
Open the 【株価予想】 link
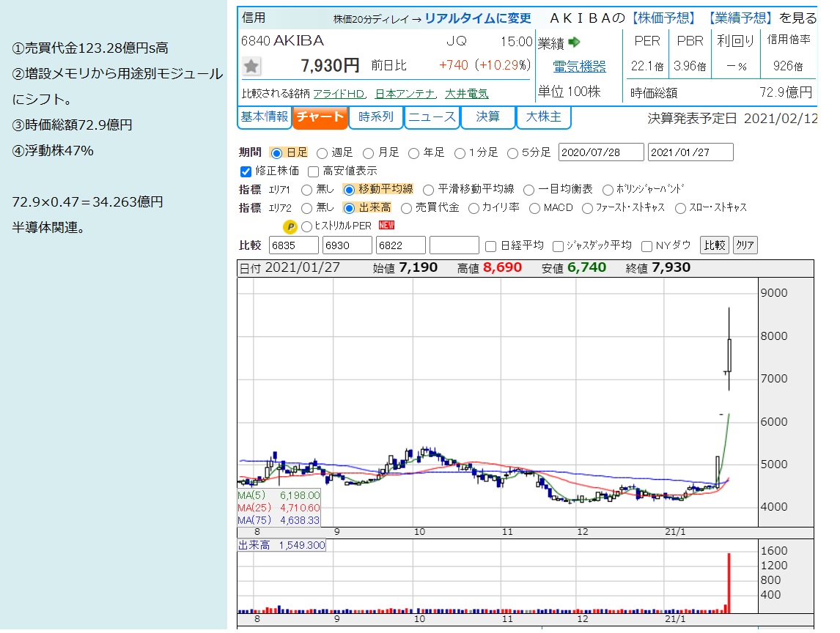(x=664, y=18)
